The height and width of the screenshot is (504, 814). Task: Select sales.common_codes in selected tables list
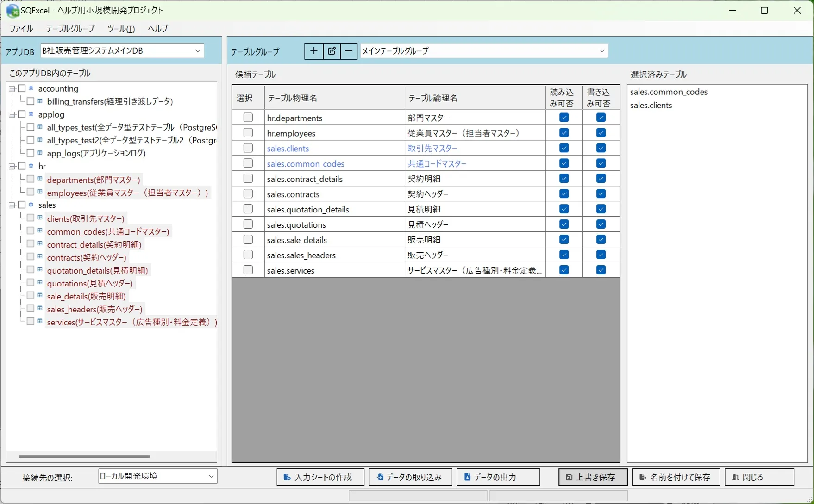point(669,92)
